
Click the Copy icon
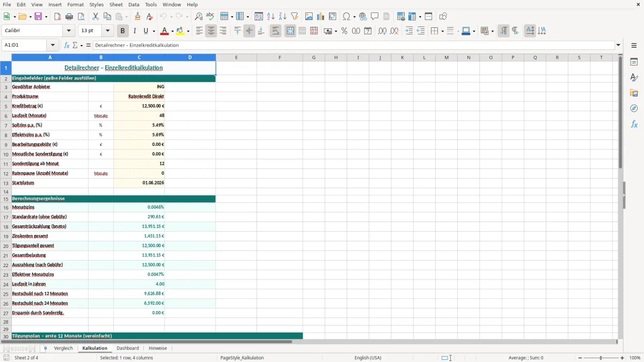click(x=107, y=17)
